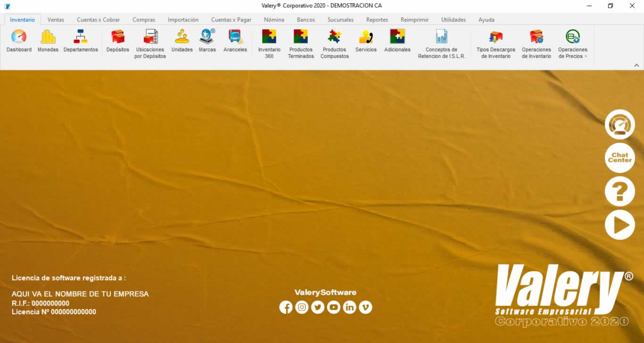The height and width of the screenshot is (343, 644).
Task: Switch to the Reimprimir tab
Action: tap(415, 20)
